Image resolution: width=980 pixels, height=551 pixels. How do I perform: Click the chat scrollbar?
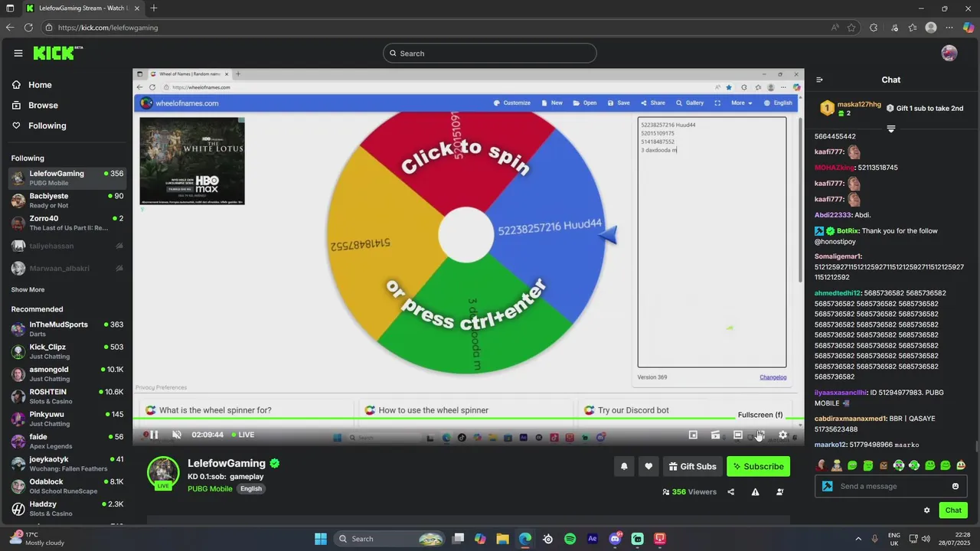(x=976, y=446)
